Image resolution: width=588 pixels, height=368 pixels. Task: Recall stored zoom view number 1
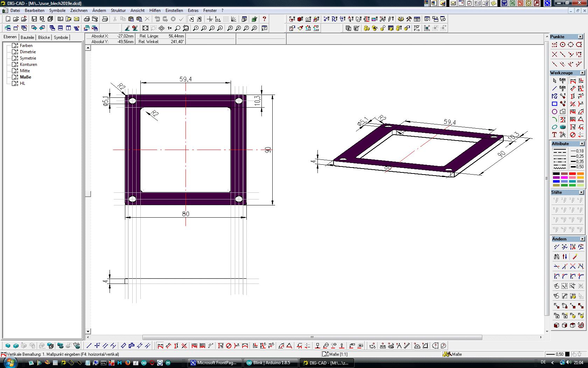196,28
